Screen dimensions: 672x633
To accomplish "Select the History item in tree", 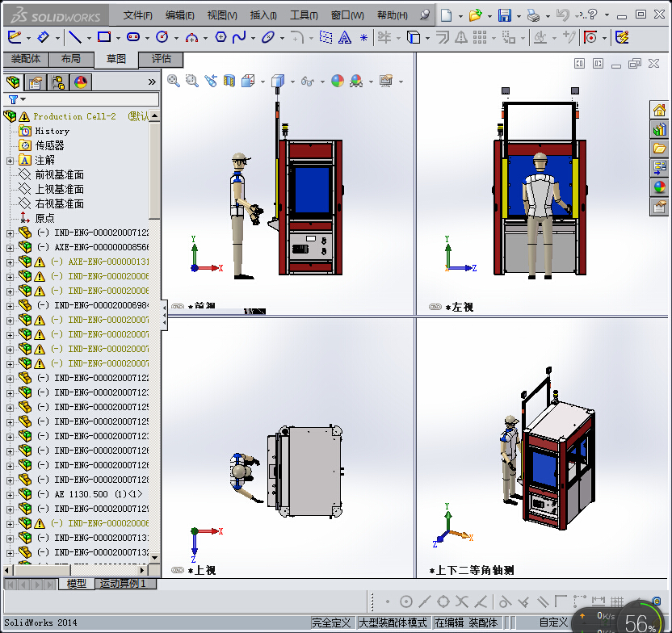I will (52, 131).
